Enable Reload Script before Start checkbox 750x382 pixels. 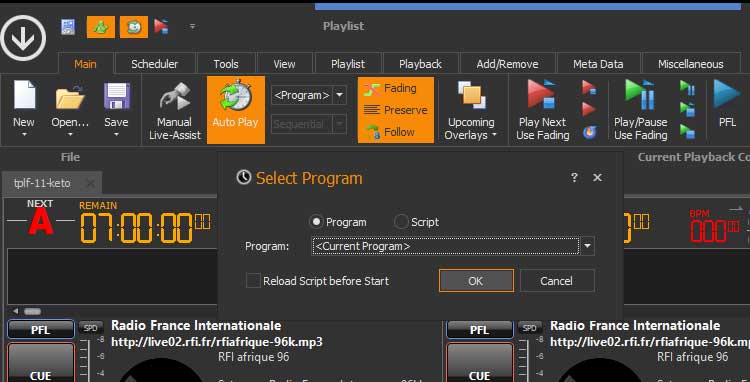tap(253, 281)
